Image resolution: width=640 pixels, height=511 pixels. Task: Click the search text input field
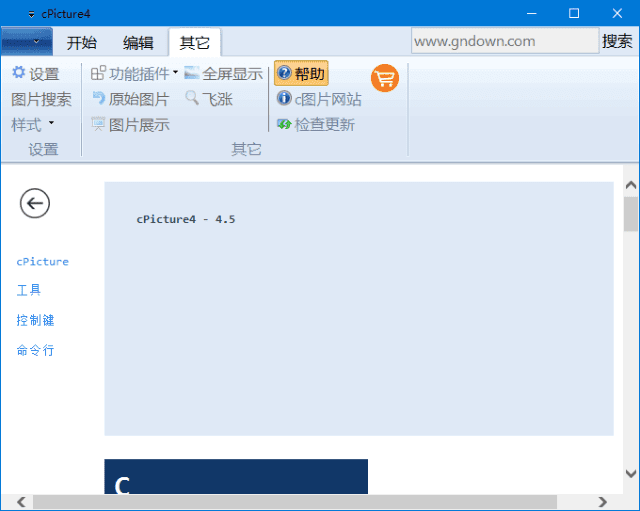point(504,41)
